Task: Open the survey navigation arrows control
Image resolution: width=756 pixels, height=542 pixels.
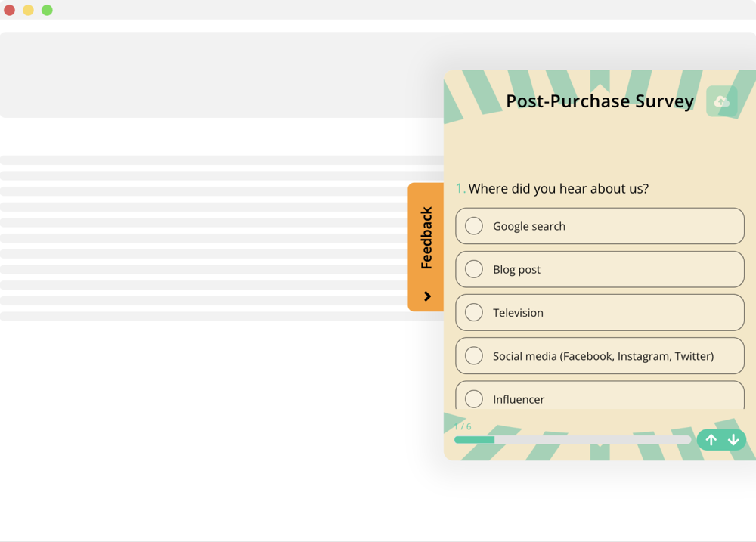Action: [722, 439]
